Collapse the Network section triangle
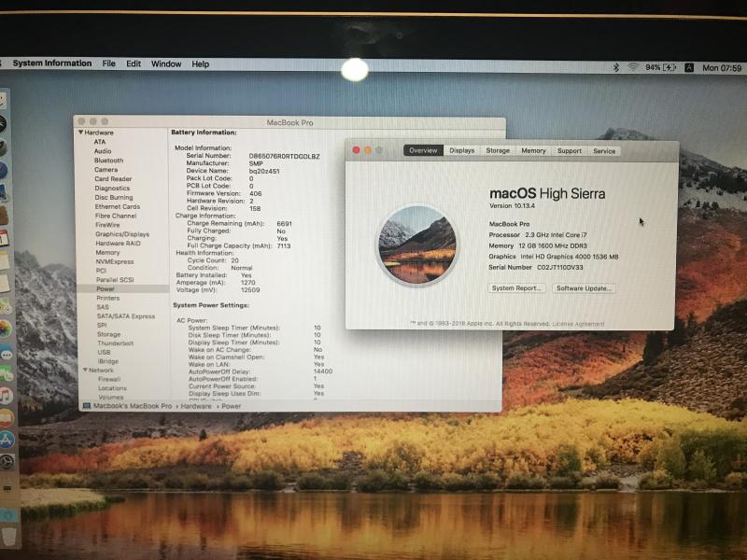The height and width of the screenshot is (560, 747). point(85,370)
